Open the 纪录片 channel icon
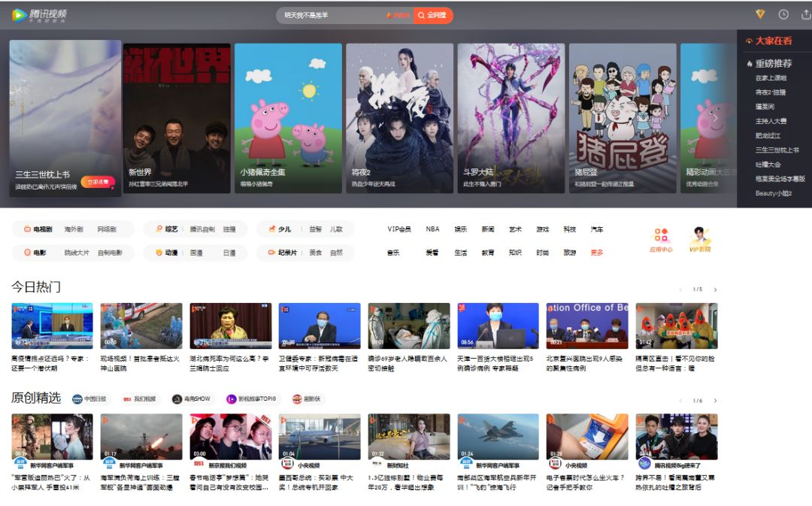 [271, 253]
